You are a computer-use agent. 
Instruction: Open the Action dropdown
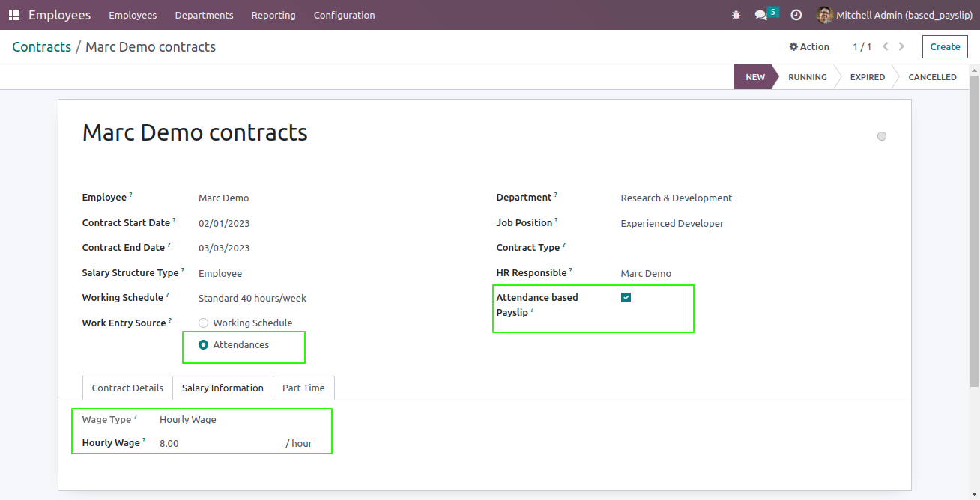[x=809, y=46]
